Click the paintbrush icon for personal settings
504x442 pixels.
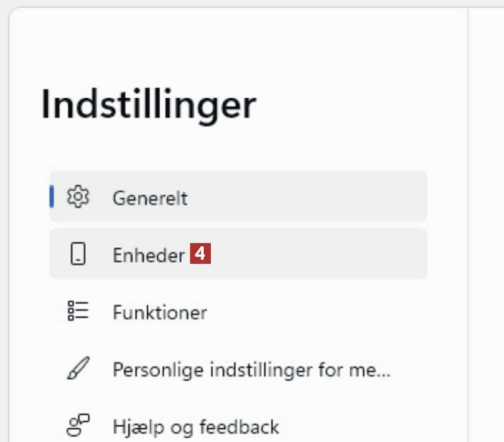(77, 369)
